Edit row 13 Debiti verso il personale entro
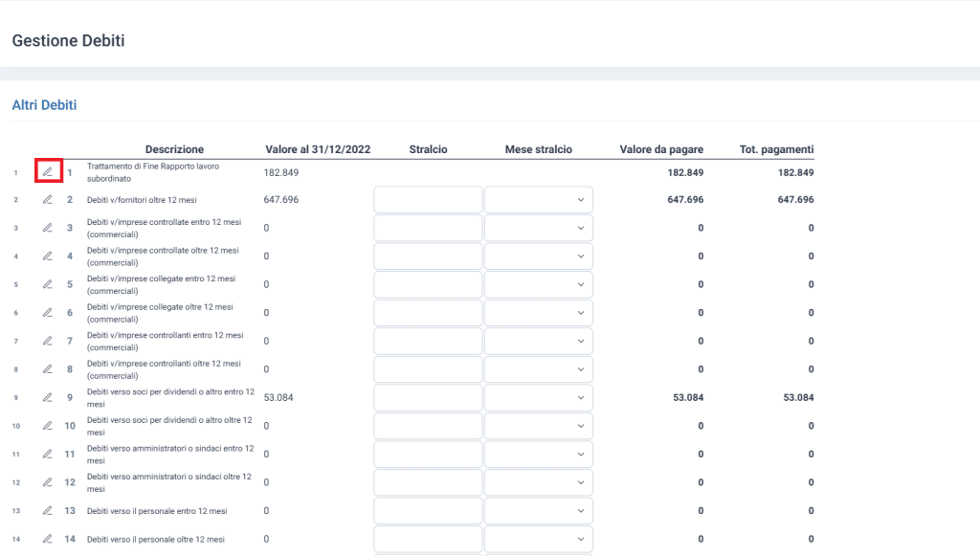Viewport: 980px width, 556px height. (47, 511)
